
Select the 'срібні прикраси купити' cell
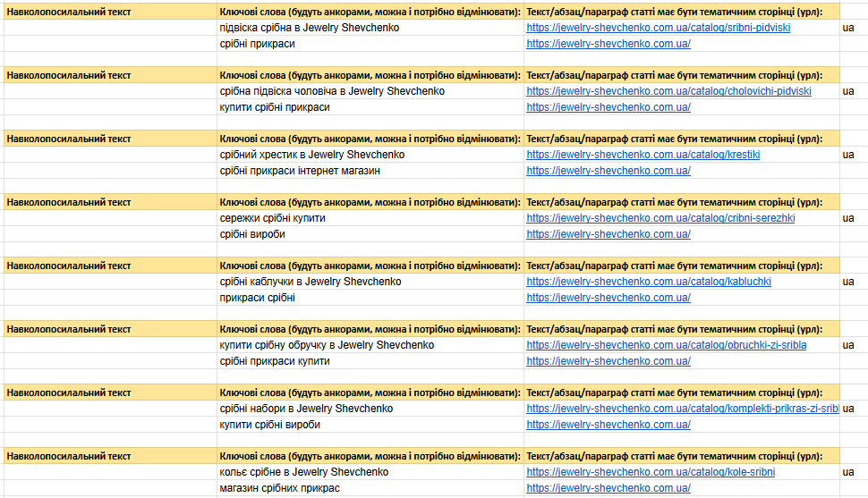[x=370, y=361]
